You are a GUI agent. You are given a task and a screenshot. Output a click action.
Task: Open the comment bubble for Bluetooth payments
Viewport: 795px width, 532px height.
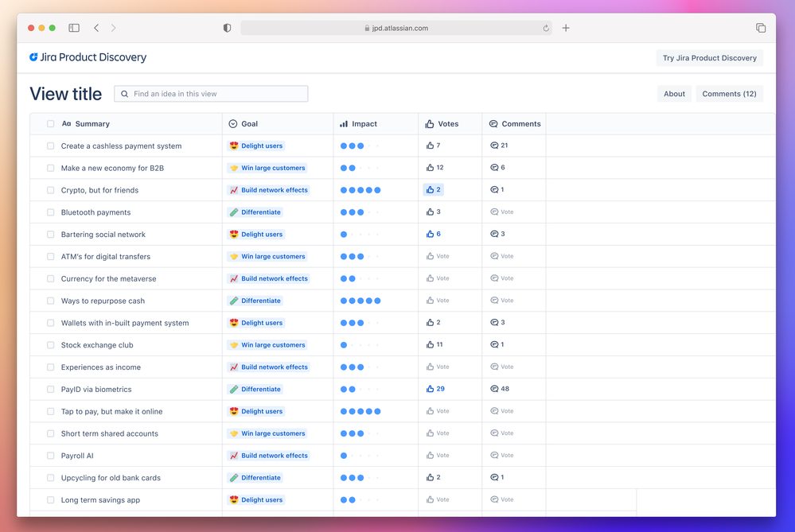point(502,212)
